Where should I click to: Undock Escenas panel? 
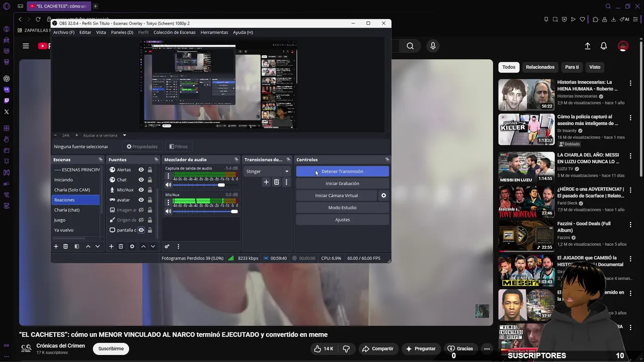[x=100, y=159]
